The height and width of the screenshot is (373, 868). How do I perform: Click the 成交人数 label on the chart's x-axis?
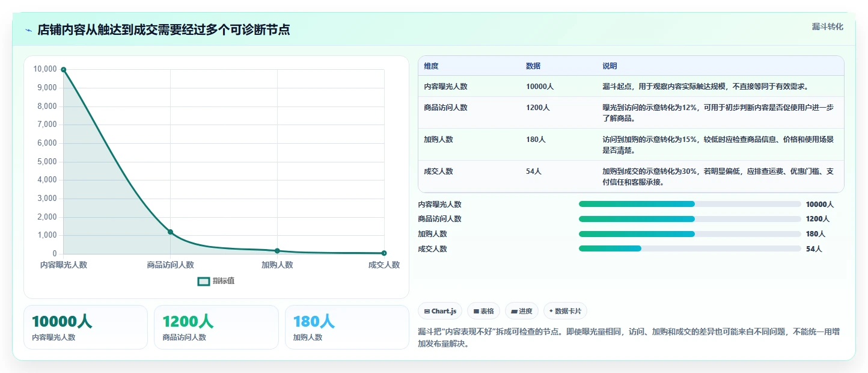[x=384, y=265]
